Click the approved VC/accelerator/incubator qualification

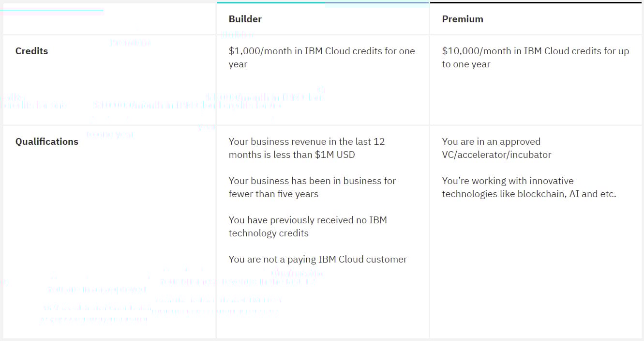click(496, 148)
